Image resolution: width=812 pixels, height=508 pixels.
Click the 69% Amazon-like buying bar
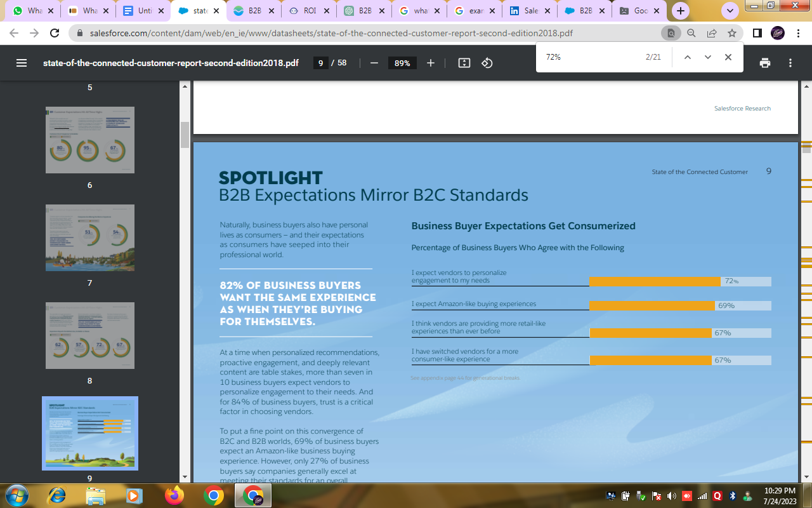click(x=652, y=305)
